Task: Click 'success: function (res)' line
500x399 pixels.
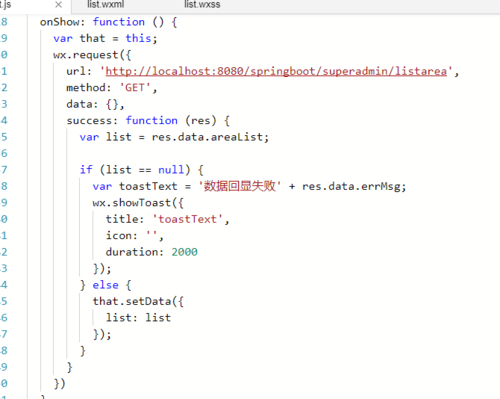Action: pos(141,121)
